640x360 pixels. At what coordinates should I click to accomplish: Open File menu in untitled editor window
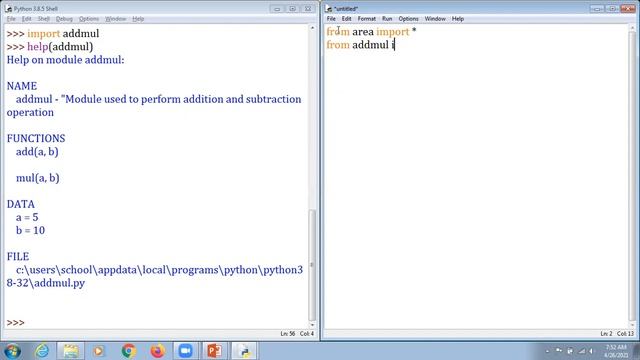click(x=331, y=19)
